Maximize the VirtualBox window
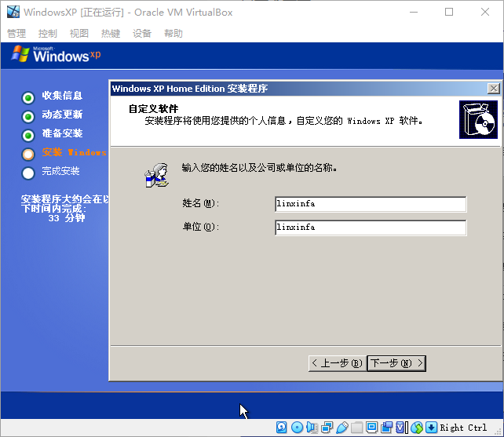Image resolution: width=504 pixels, height=437 pixels. tap(449, 13)
